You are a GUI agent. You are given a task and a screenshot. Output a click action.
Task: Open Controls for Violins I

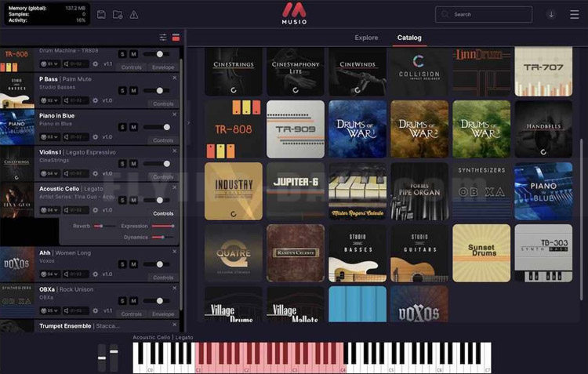tap(163, 176)
